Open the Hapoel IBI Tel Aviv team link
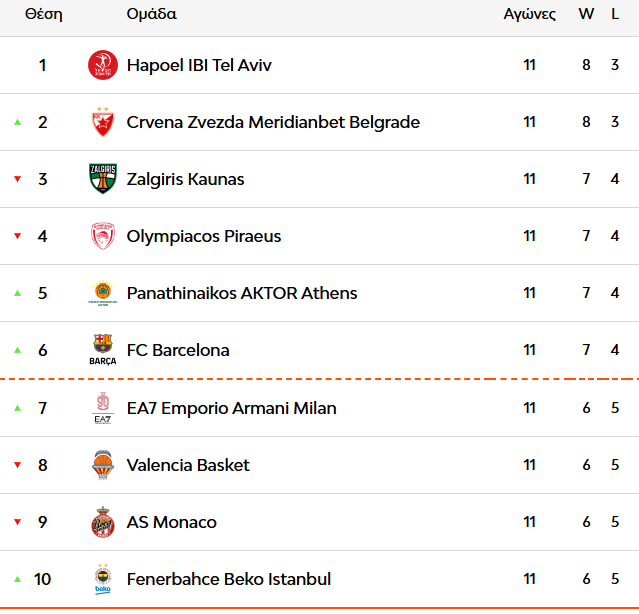This screenshot has width=639, height=614. pos(199,66)
